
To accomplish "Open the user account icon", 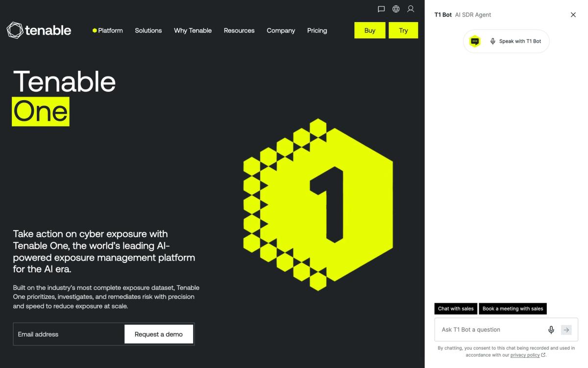I will pos(411,9).
